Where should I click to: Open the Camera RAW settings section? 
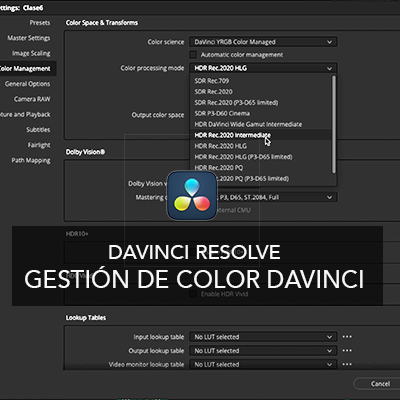pos(32,99)
